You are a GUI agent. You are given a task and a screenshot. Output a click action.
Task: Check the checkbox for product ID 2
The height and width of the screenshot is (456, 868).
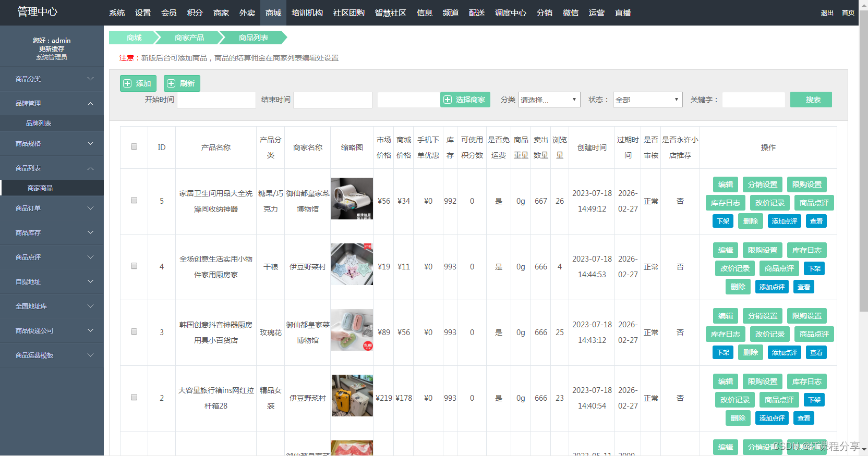pos(134,397)
